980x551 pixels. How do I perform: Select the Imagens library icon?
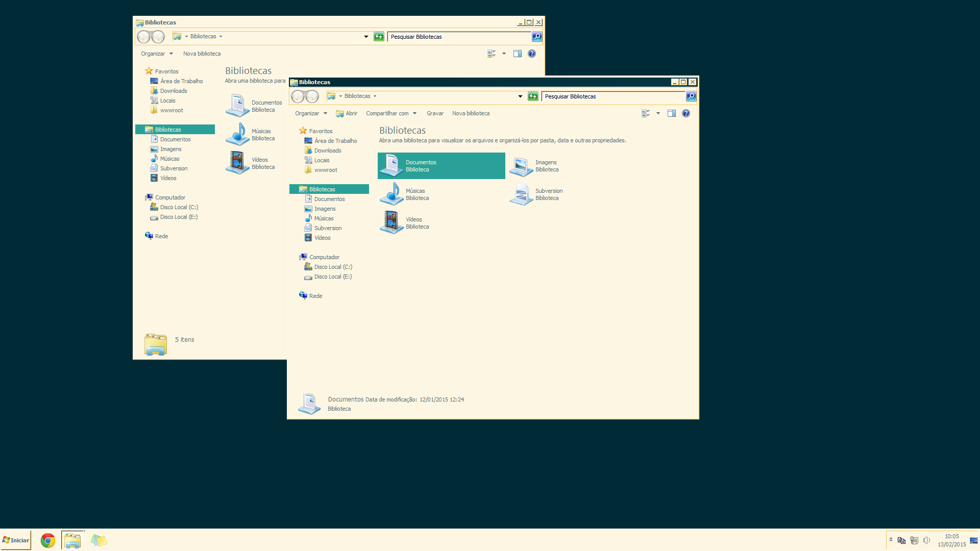click(521, 166)
